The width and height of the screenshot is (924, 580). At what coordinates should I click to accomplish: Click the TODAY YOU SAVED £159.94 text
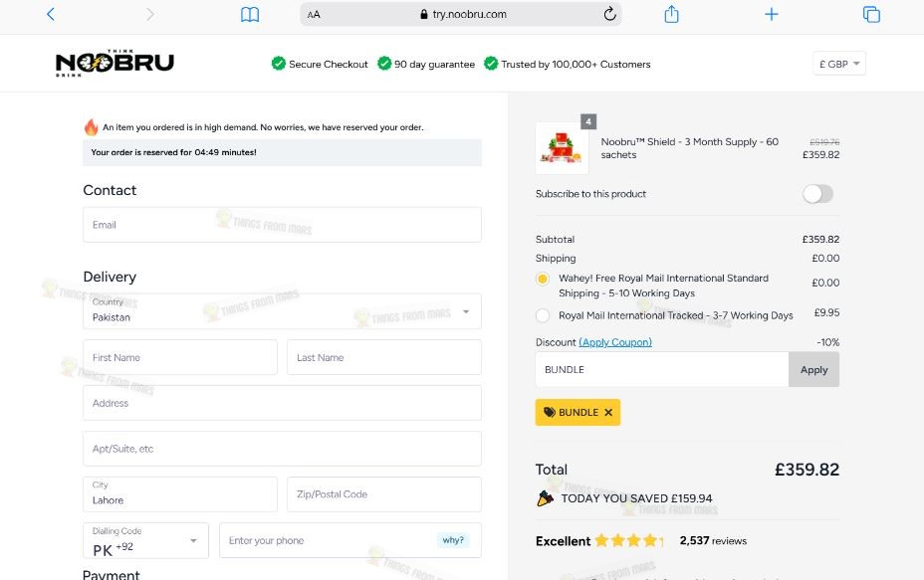[636, 498]
